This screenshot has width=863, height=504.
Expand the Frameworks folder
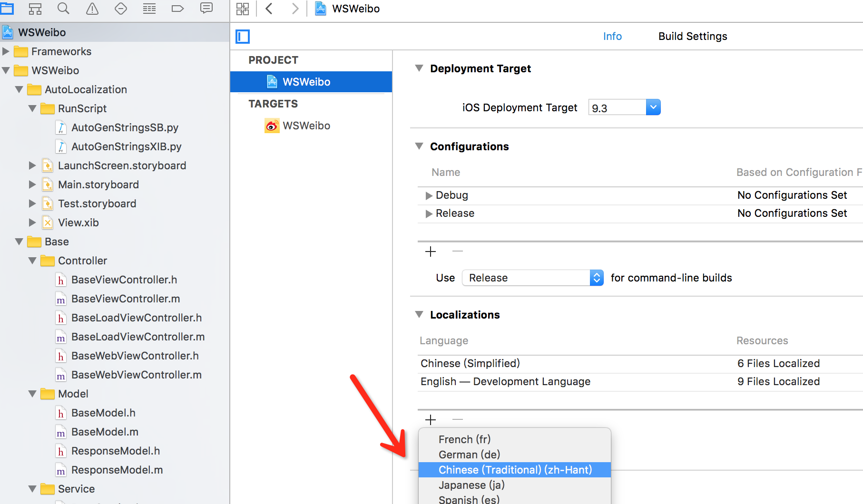[6, 51]
